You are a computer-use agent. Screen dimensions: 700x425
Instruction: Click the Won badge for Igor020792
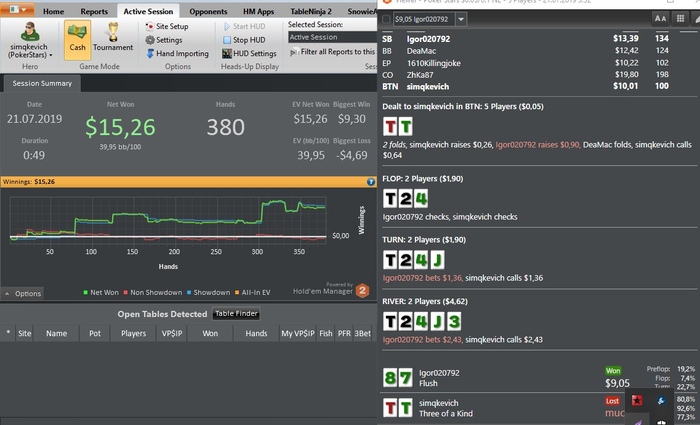pos(613,371)
